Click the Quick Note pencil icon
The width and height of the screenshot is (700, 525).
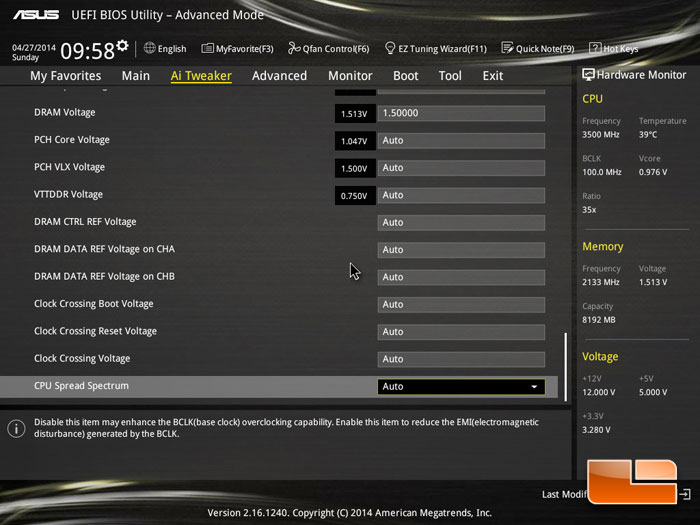[507, 48]
